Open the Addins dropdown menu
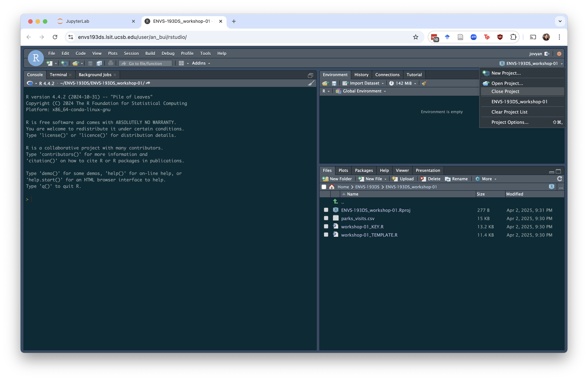Image resolution: width=588 pixels, height=380 pixels. [201, 63]
